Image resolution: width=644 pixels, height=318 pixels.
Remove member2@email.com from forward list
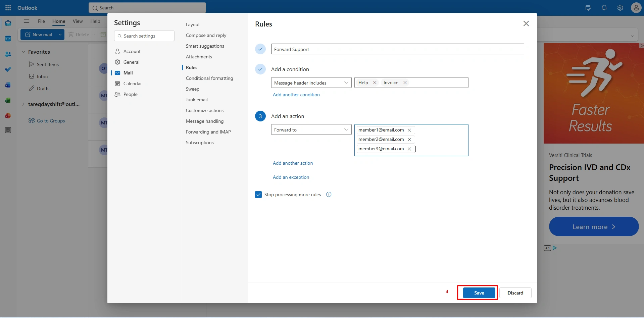409,140
